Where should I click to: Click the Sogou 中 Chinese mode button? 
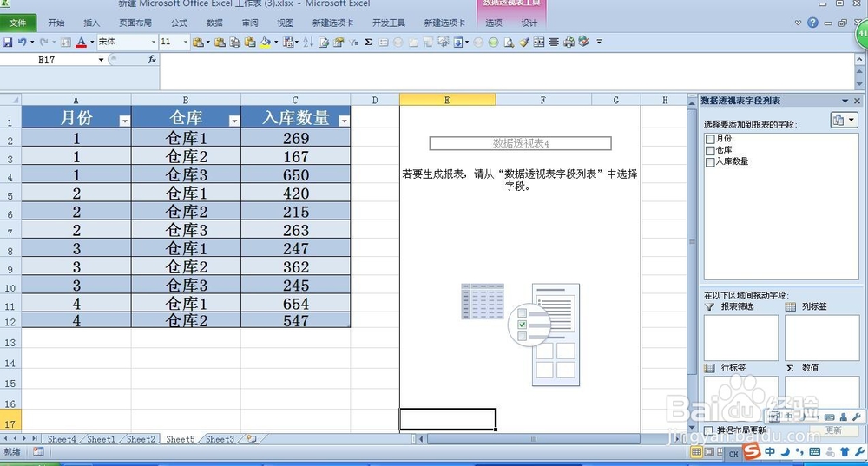(770, 451)
